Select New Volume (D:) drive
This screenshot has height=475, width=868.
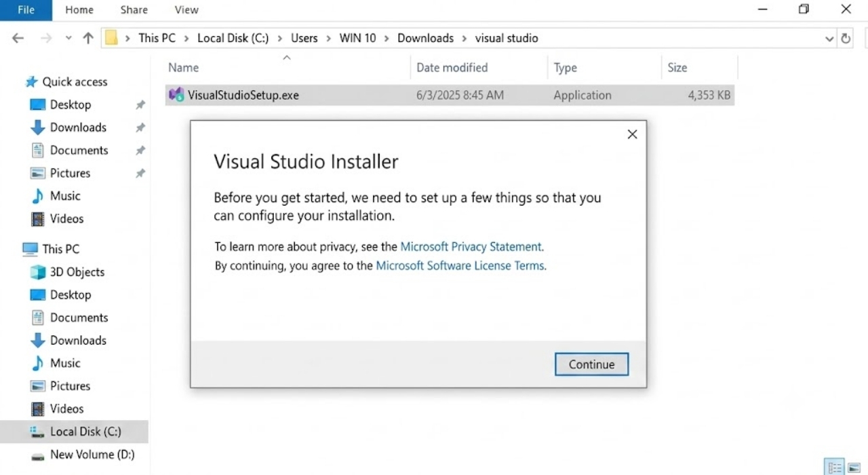point(82,455)
